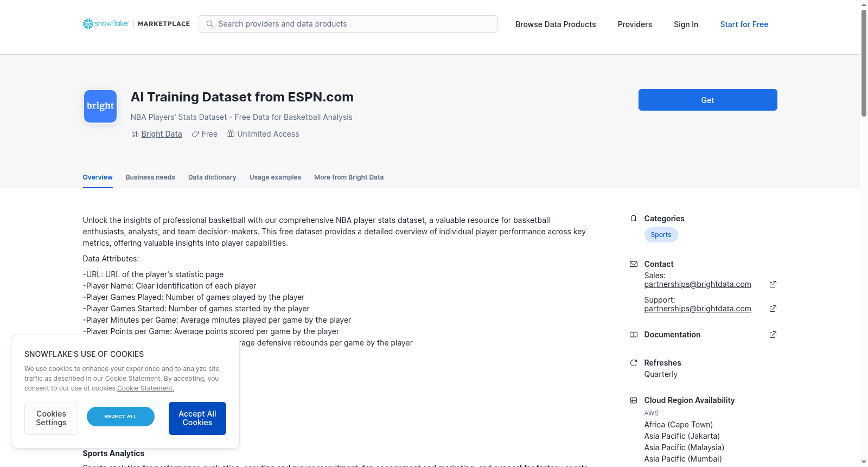Click the page vertical scrollbar thumb

(x=864, y=62)
